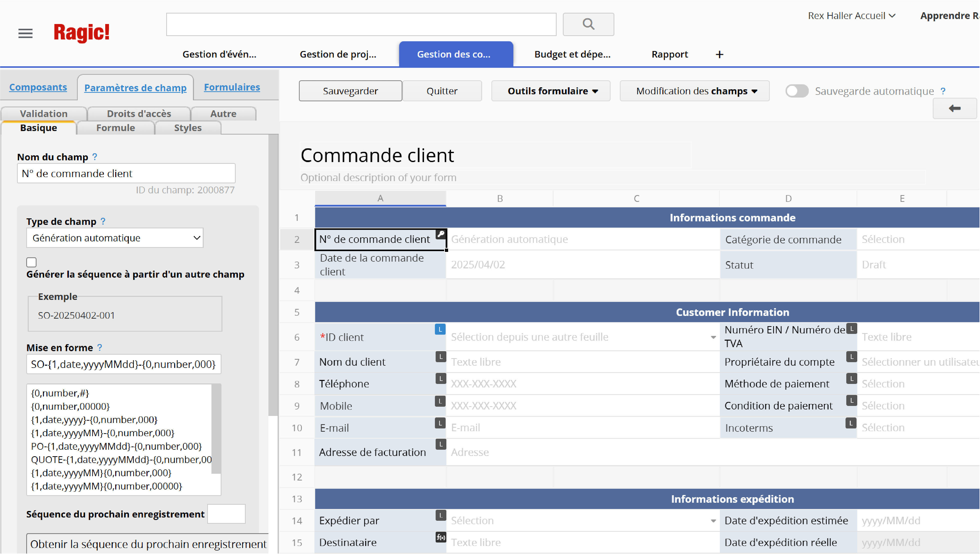Open help for Sauvegarde automatique
Image resolution: width=980 pixels, height=554 pixels.
point(943,91)
